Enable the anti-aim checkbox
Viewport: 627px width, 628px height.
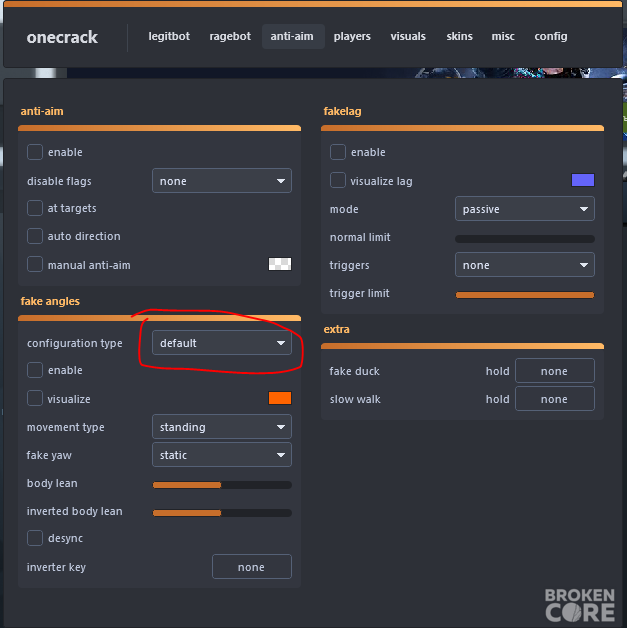pos(35,152)
